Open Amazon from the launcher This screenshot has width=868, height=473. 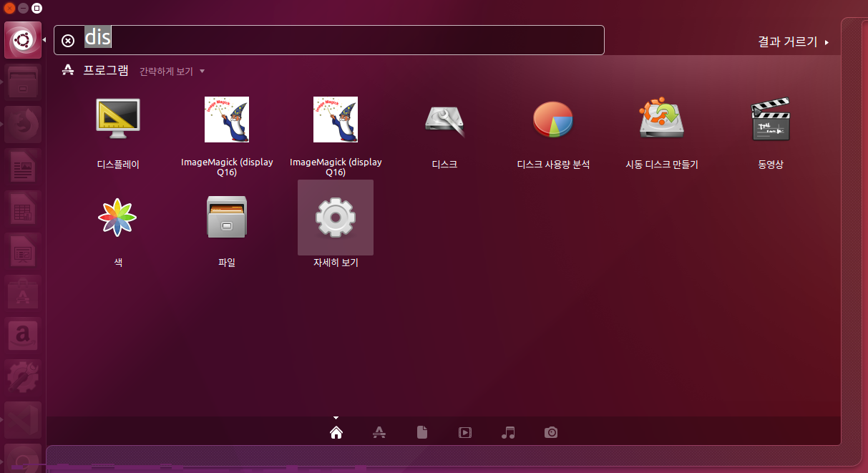click(x=23, y=336)
